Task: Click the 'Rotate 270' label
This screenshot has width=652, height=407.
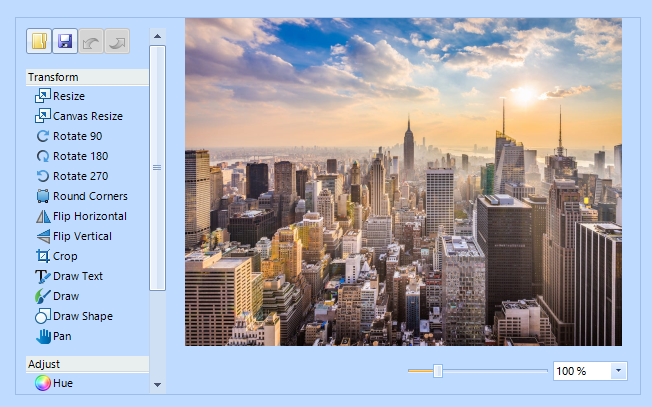Action: pyautogui.click(x=81, y=176)
